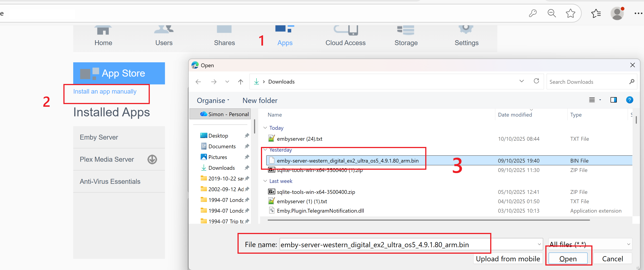Click Install an app manually link
This screenshot has width=644, height=270.
[105, 92]
